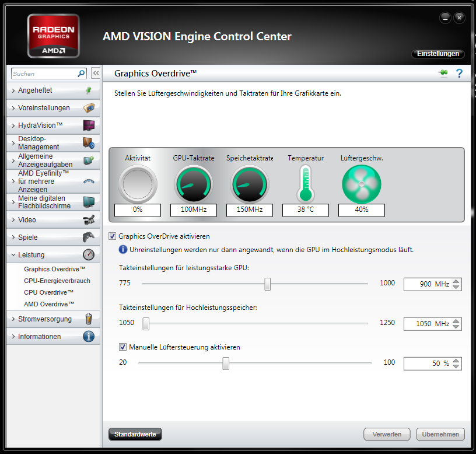Click the Informationen blue info icon

89,337
